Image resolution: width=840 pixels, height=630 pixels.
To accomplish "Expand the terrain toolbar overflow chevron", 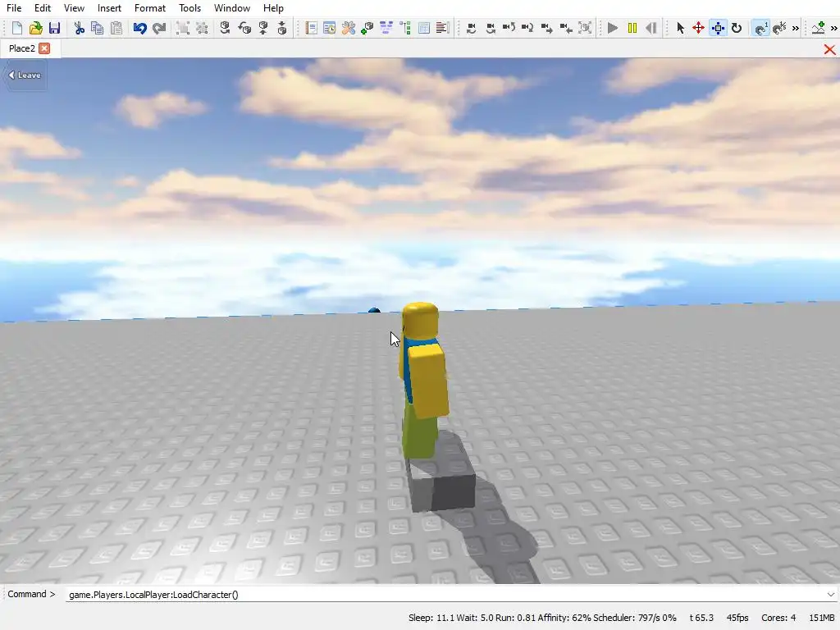I will point(834,29).
